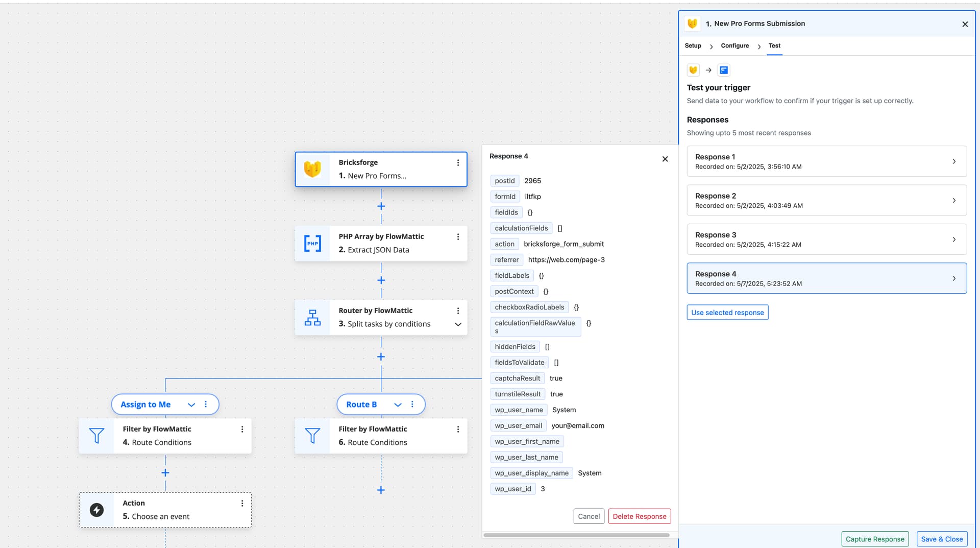
Task: Click the wp_user_id field label
Action: [x=513, y=489]
